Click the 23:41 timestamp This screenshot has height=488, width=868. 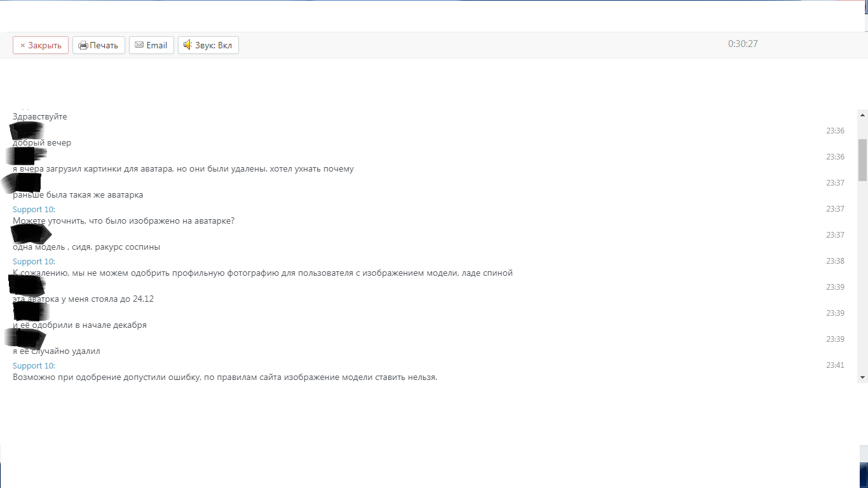(835, 365)
